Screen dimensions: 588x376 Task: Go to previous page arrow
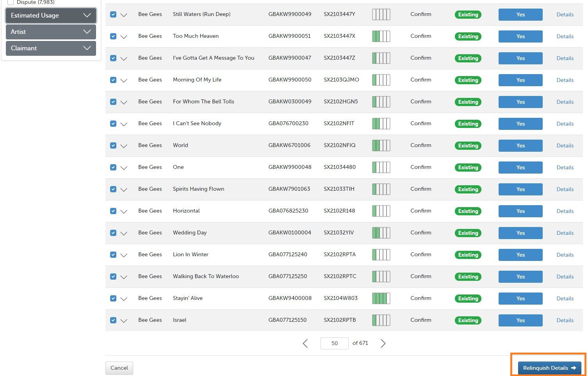pos(305,343)
